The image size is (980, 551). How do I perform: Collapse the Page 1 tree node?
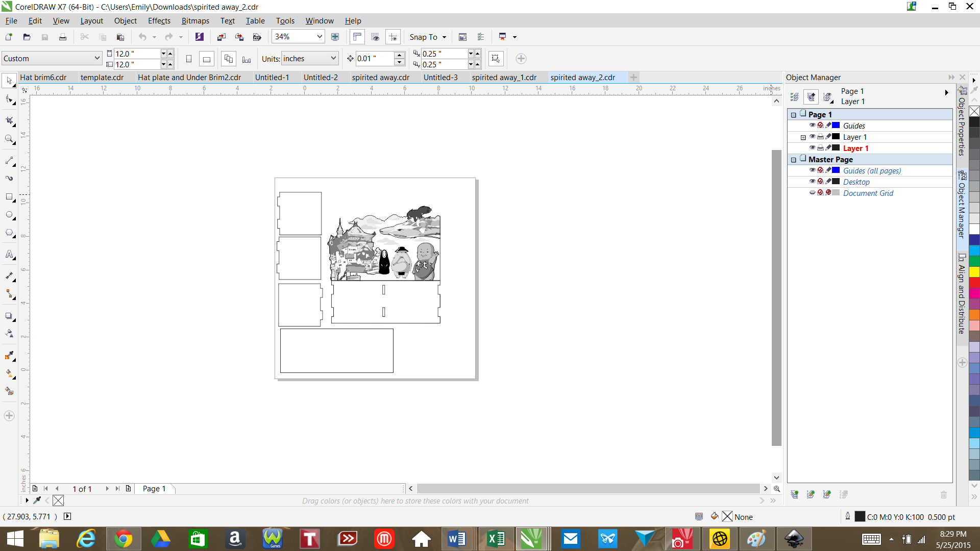(794, 115)
